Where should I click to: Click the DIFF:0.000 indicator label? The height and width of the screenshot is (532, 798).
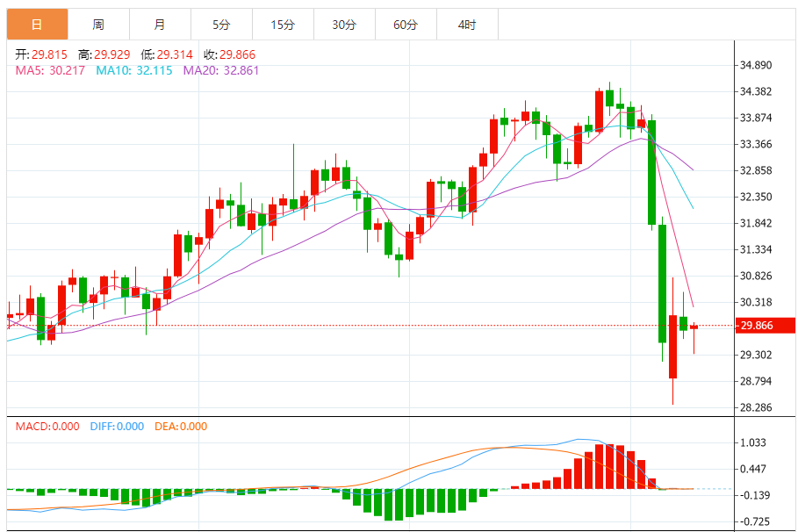click(x=117, y=427)
